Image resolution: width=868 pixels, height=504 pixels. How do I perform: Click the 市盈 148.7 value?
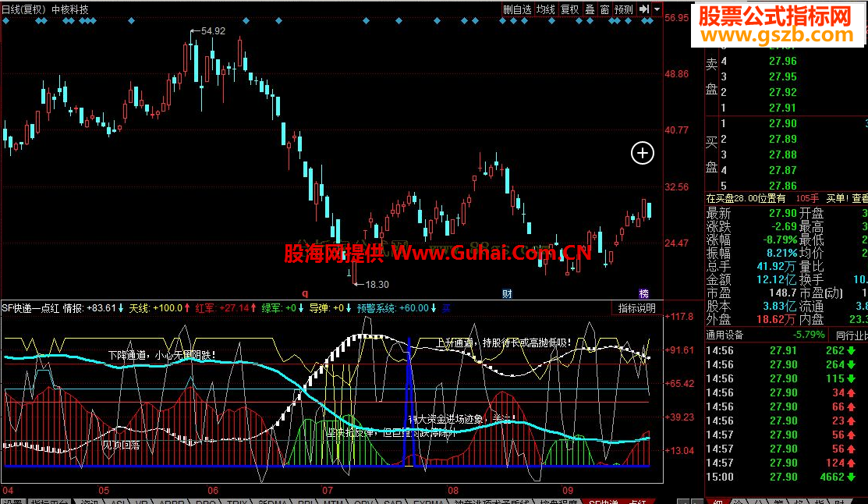783,293
